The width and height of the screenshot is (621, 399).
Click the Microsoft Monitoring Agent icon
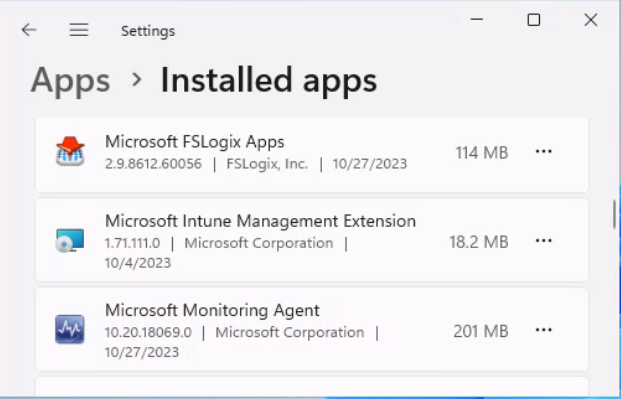[70, 329]
